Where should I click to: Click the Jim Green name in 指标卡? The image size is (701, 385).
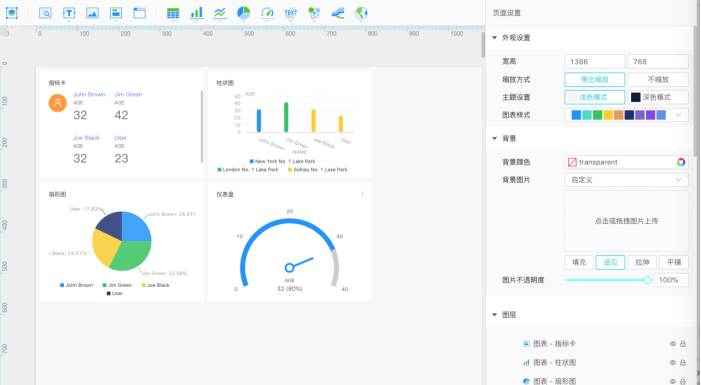(128, 94)
